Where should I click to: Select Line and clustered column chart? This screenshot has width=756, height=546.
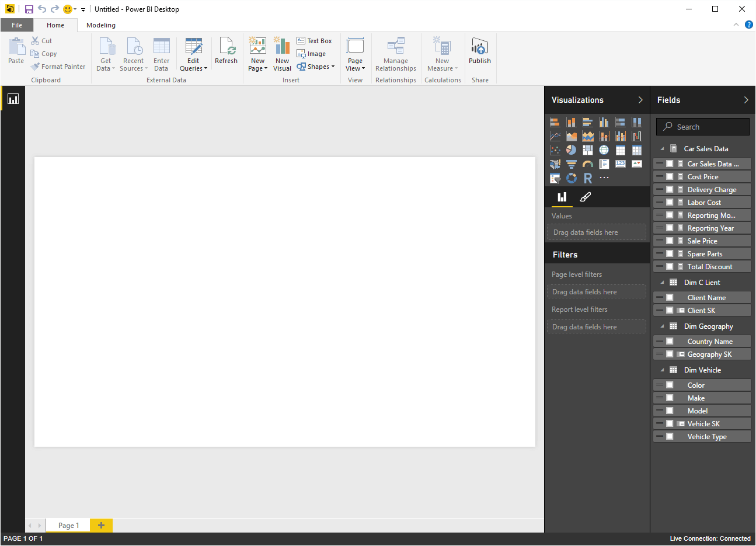(x=621, y=136)
